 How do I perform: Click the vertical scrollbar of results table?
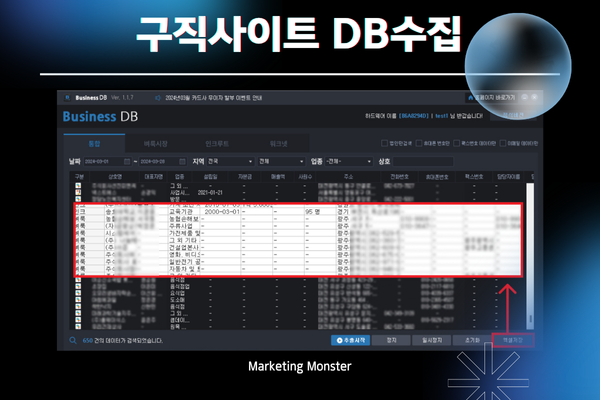click(x=530, y=256)
